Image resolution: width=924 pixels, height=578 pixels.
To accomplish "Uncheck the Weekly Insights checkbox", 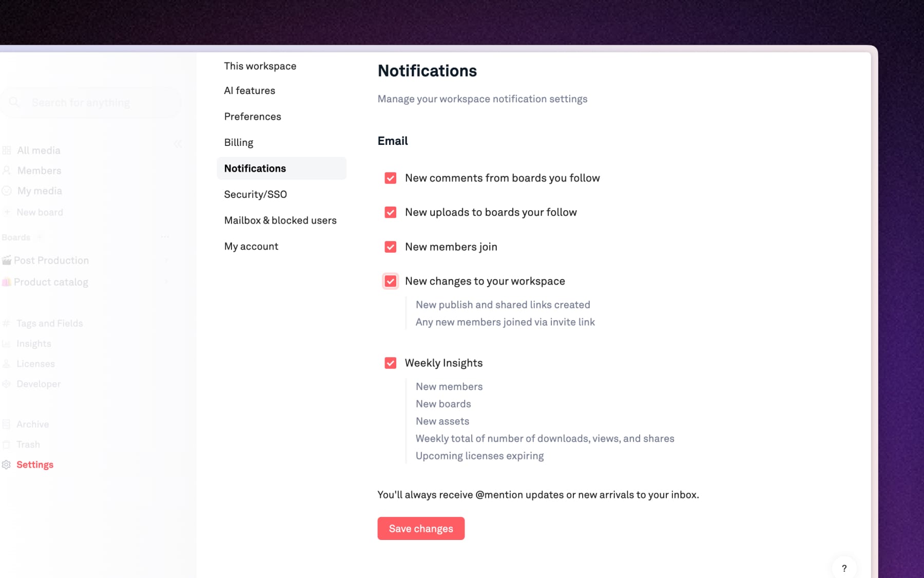I will [x=391, y=363].
